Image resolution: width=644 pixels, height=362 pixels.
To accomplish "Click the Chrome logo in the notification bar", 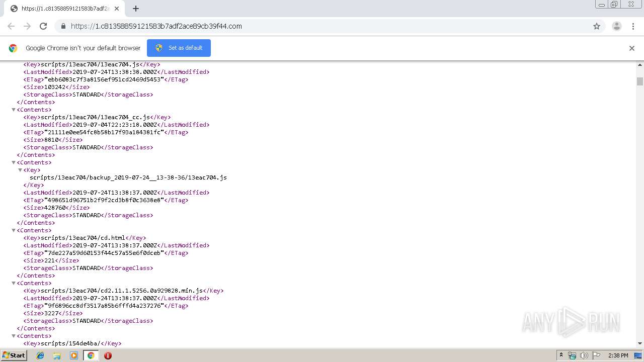I will [13, 48].
